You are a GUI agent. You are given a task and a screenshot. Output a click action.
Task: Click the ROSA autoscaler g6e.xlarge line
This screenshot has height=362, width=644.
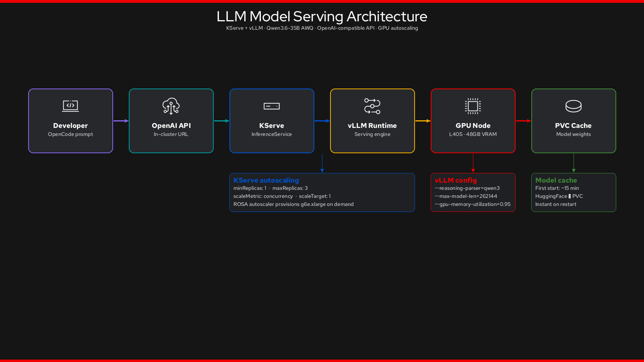click(x=293, y=204)
